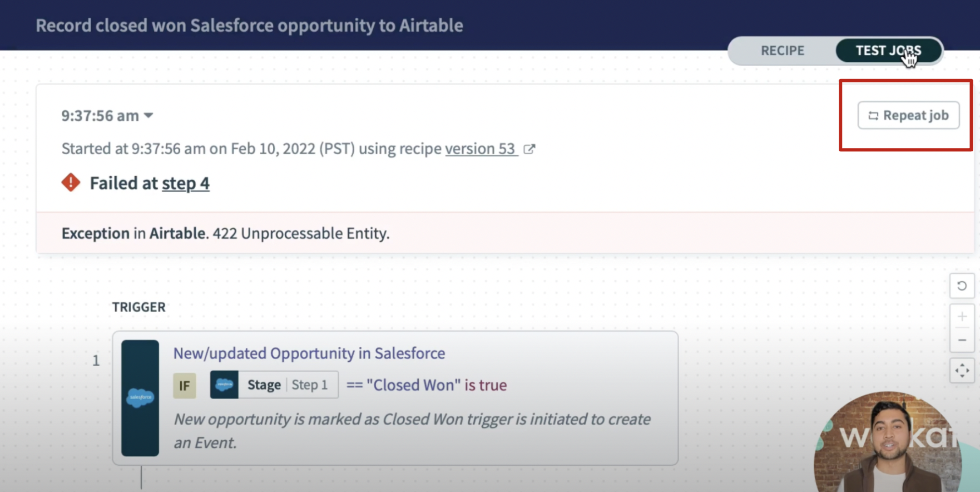The height and width of the screenshot is (492, 980).
Task: Click the recipe title in the header
Action: pos(249,26)
